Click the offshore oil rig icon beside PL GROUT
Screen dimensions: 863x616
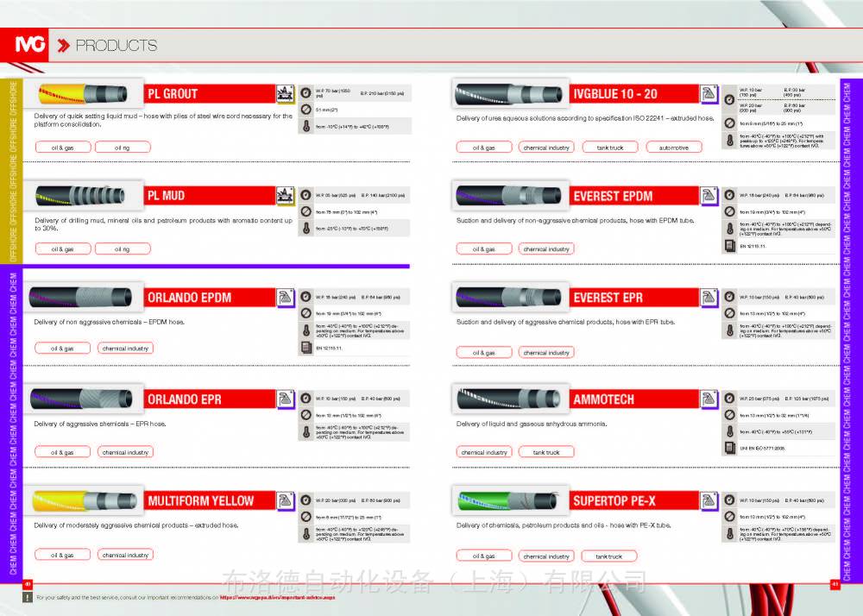285,94
